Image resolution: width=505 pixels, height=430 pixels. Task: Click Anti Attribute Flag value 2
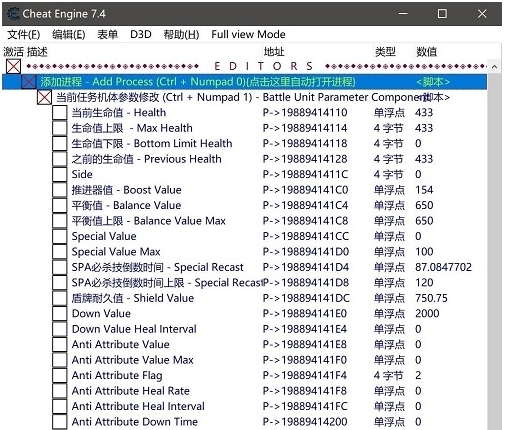pos(418,375)
